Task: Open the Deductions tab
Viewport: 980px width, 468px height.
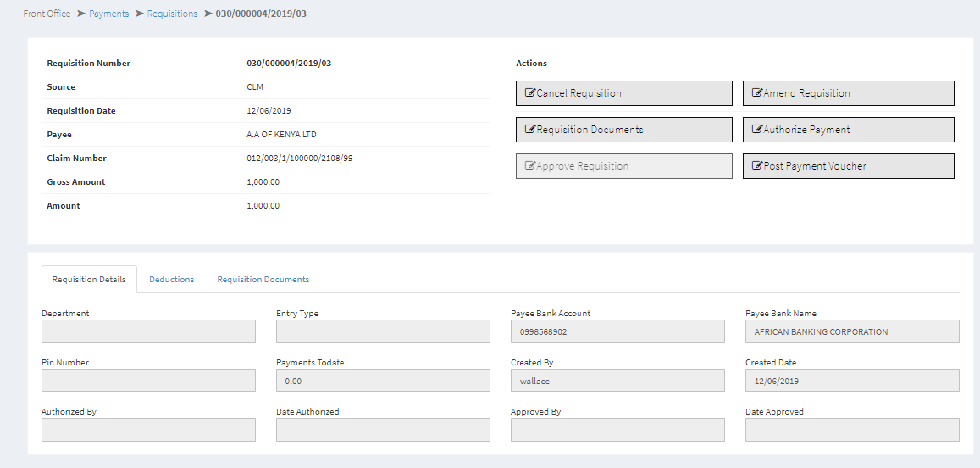Action: click(x=171, y=280)
